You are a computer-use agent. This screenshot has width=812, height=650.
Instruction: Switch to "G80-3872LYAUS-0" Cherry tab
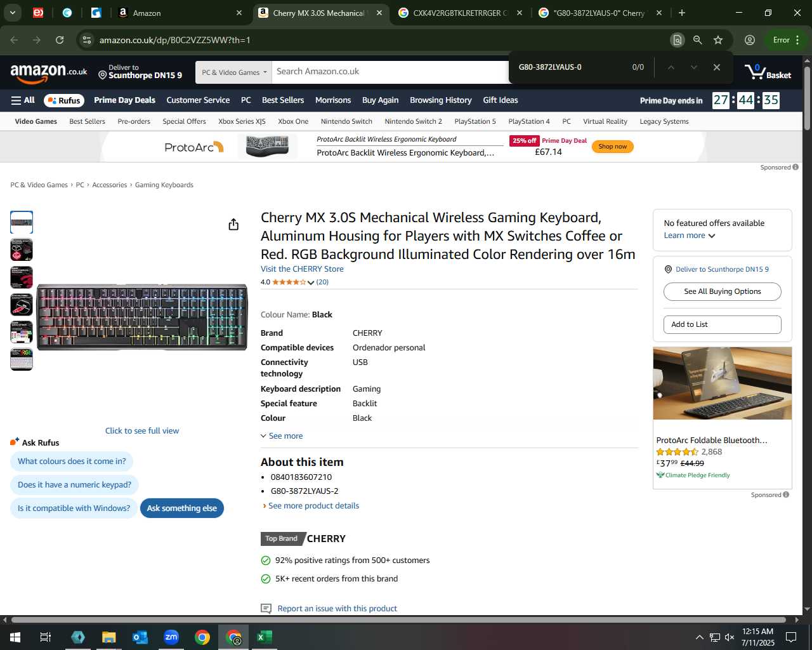click(x=600, y=13)
